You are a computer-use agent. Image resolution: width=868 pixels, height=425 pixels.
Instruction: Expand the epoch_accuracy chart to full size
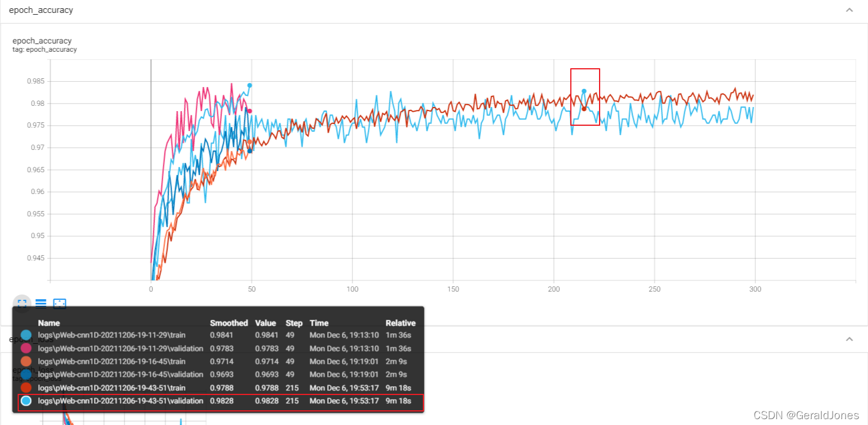pos(22,304)
